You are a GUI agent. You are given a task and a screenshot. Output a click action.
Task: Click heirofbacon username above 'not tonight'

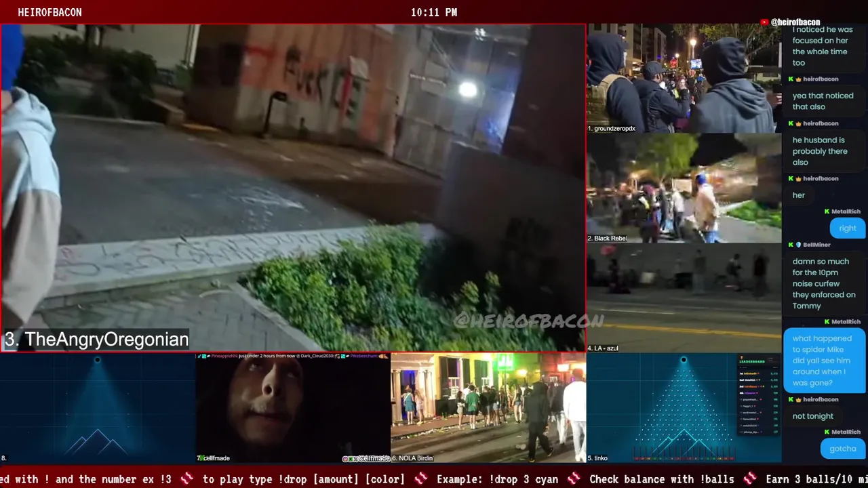coord(821,399)
